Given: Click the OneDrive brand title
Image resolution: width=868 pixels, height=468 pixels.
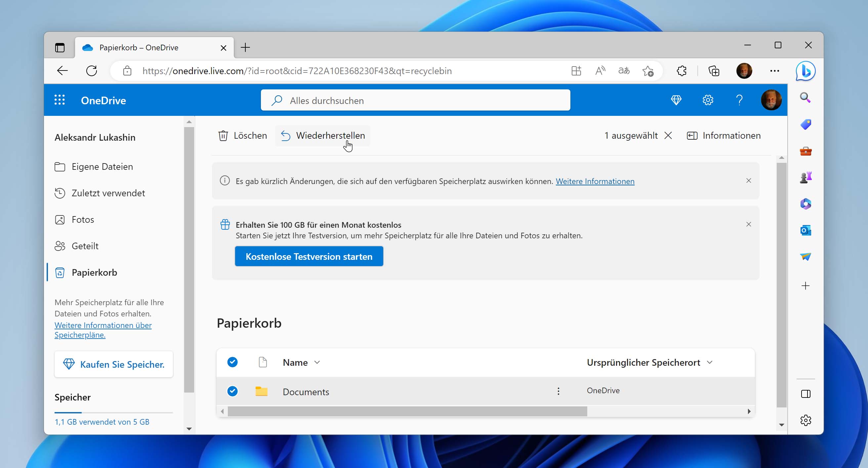Looking at the screenshot, I should click(103, 101).
